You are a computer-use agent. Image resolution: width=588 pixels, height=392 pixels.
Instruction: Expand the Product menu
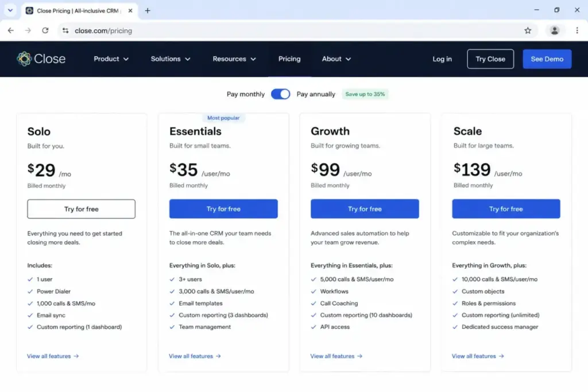[x=111, y=59]
